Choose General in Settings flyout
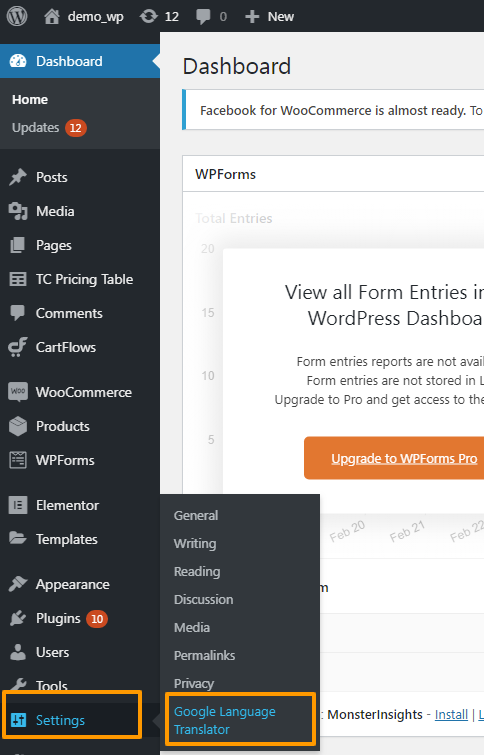The height and width of the screenshot is (755, 484). point(196,515)
